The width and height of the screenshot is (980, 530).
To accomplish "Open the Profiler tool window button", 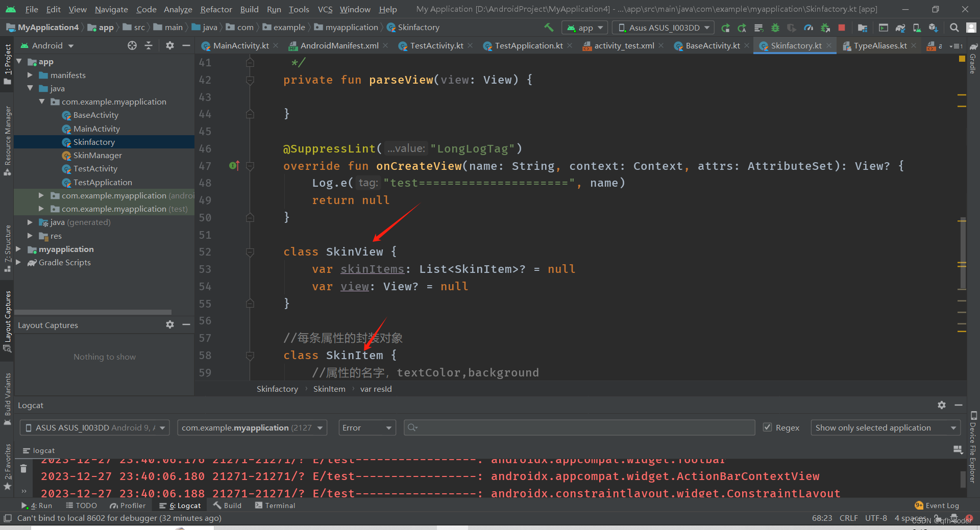I will point(128,506).
